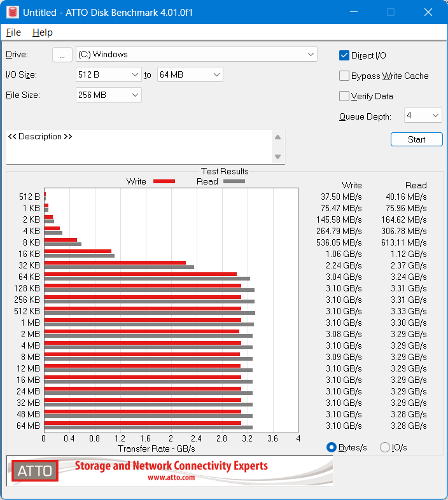Click the ATTO logo in the banner
The image size is (448, 500).
click(35, 471)
